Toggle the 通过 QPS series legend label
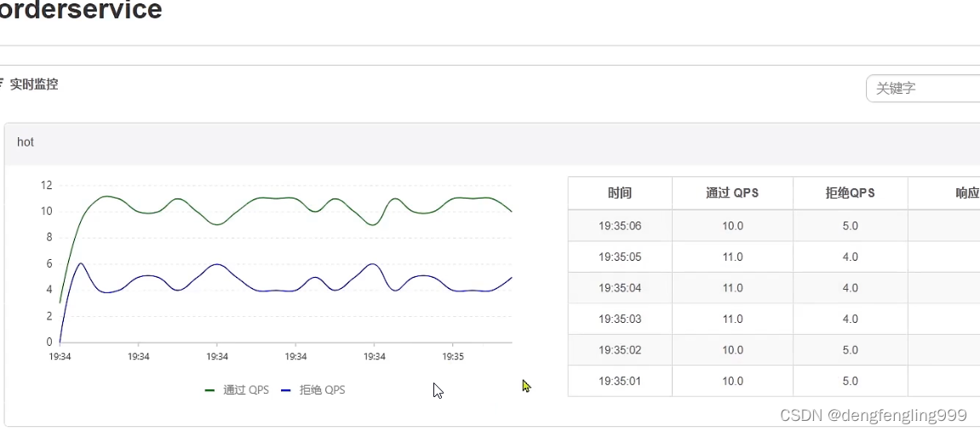The width and height of the screenshot is (980, 432). pos(246,390)
